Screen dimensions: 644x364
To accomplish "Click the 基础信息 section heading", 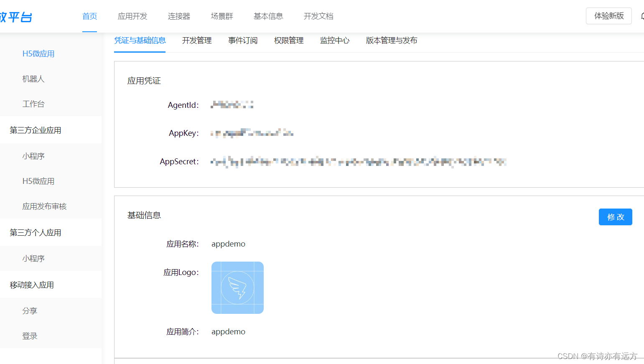I will tap(144, 215).
